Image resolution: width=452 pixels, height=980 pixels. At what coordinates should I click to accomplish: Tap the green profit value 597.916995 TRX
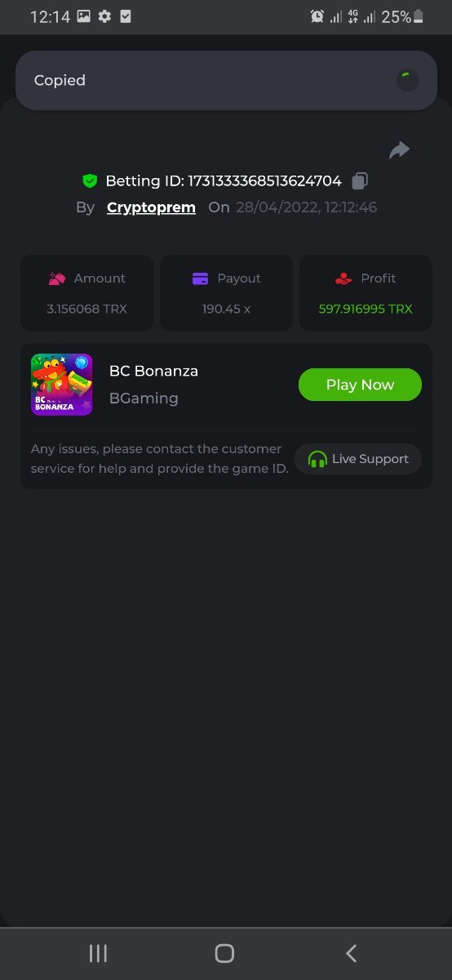click(x=366, y=309)
